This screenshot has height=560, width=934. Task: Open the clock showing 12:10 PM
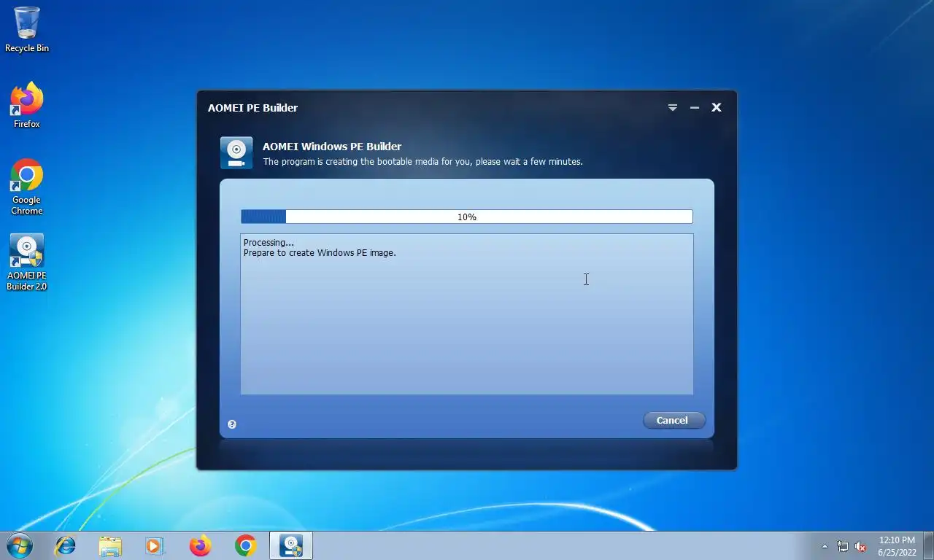pyautogui.click(x=897, y=546)
